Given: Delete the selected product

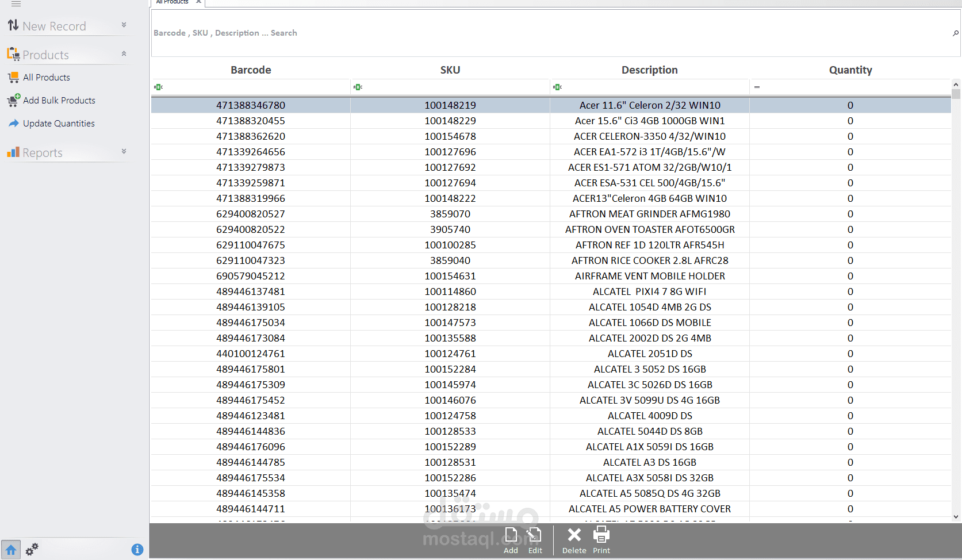Looking at the screenshot, I should tap(574, 540).
